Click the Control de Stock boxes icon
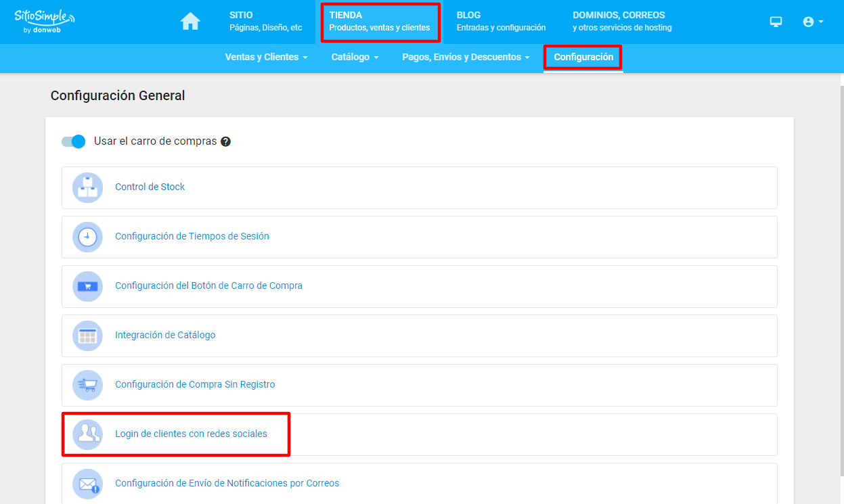The width and height of the screenshot is (844, 504). (x=87, y=187)
